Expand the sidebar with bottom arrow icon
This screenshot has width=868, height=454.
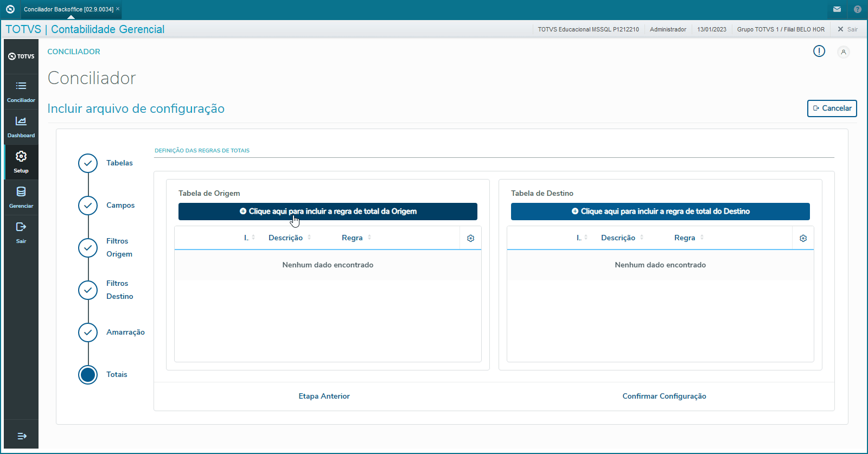point(22,436)
